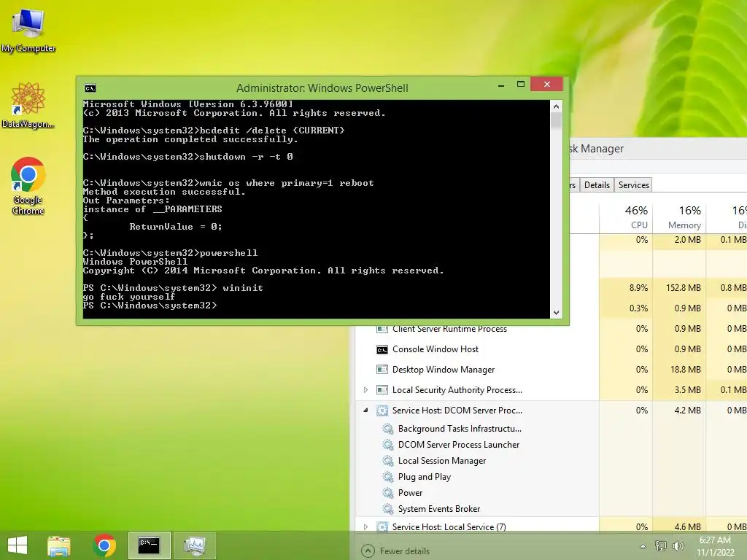Collapse Task Manager with Fewer details
This screenshot has width=747, height=560.
(x=395, y=551)
